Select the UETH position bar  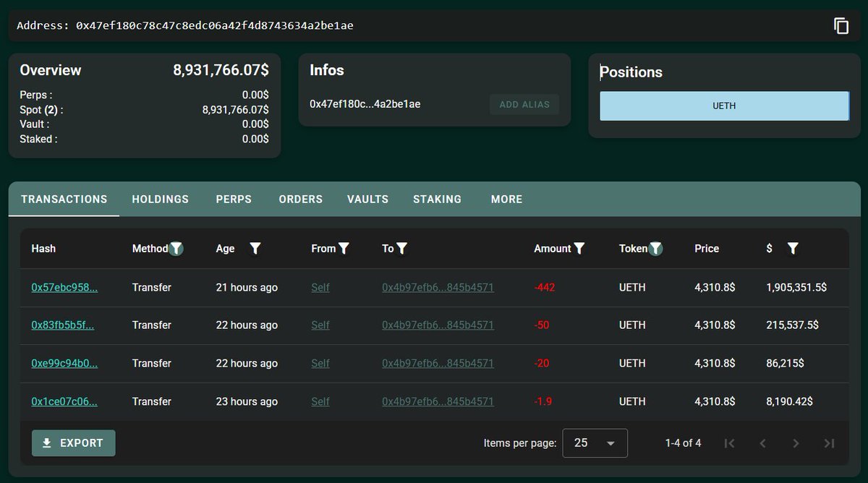coord(724,106)
